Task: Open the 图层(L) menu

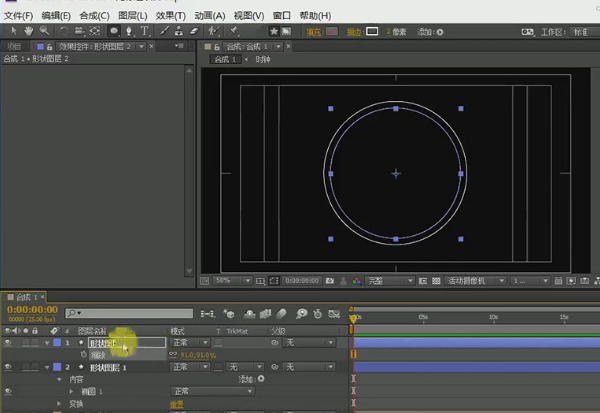Action: 132,16
